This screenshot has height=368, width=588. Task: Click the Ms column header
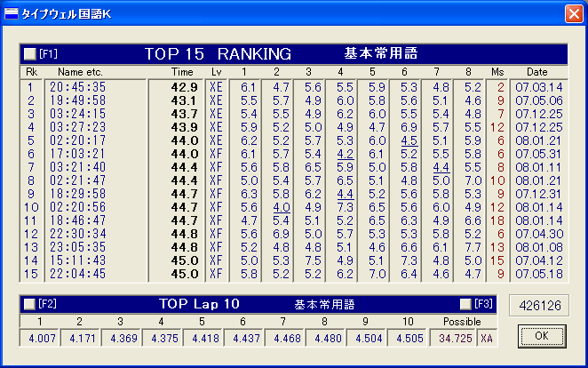(x=497, y=72)
